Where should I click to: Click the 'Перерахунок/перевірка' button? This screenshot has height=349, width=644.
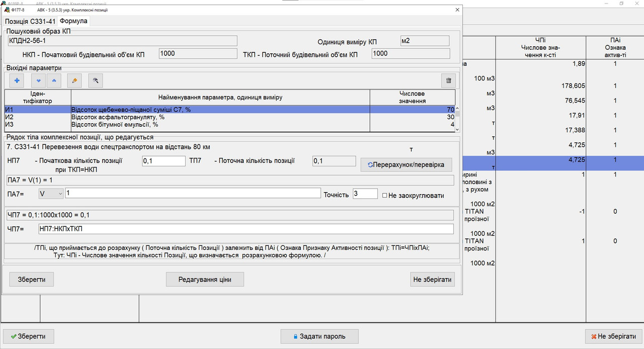(x=406, y=164)
